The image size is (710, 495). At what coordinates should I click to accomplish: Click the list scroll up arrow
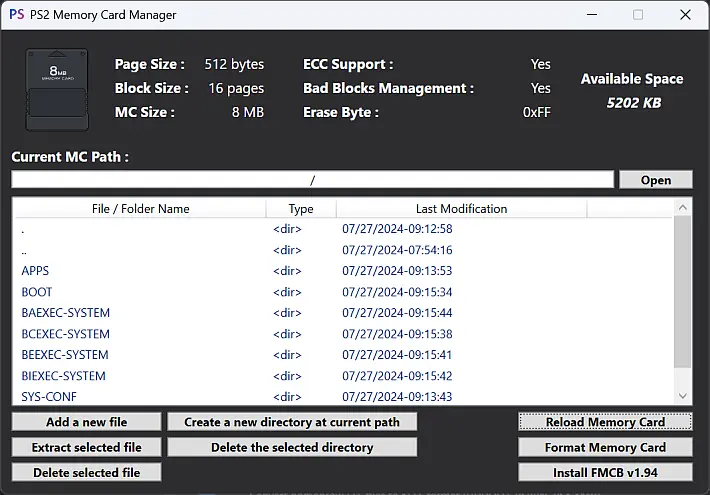pos(683,208)
